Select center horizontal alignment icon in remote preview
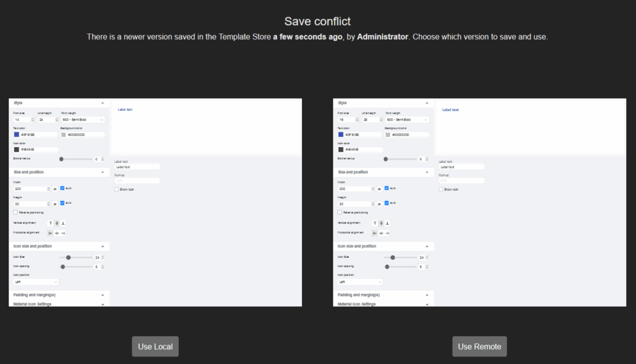The image size is (636, 364). pos(381,233)
